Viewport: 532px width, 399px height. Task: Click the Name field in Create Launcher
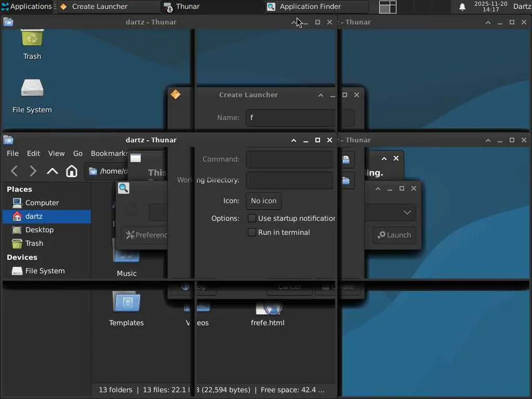click(x=300, y=118)
